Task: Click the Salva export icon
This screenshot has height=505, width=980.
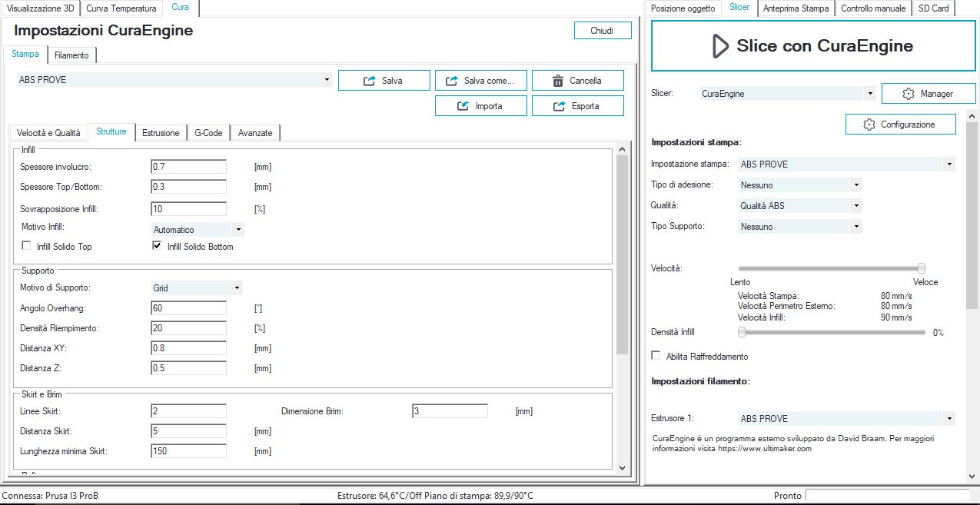Action: 370,81
